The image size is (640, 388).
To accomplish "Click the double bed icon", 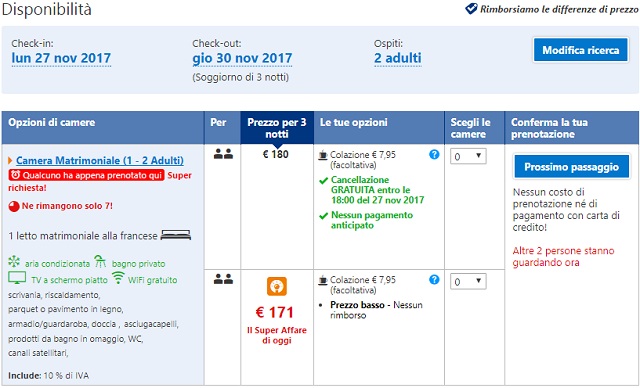I will coord(176,235).
